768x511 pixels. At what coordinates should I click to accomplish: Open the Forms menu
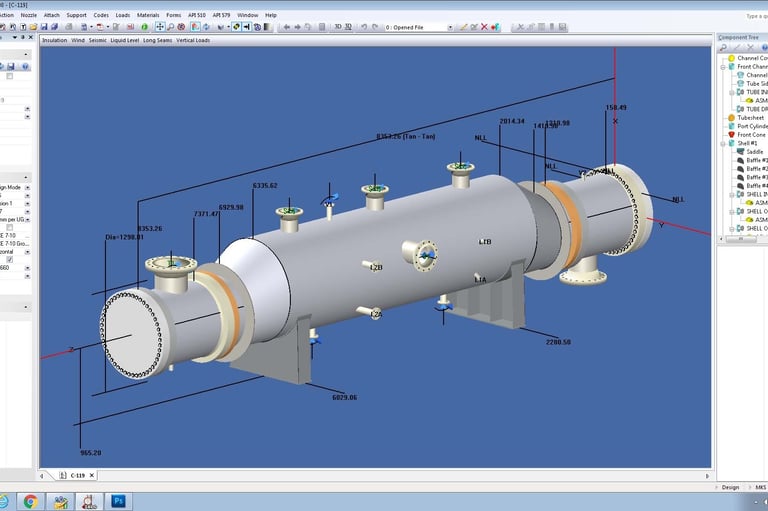tap(173, 15)
